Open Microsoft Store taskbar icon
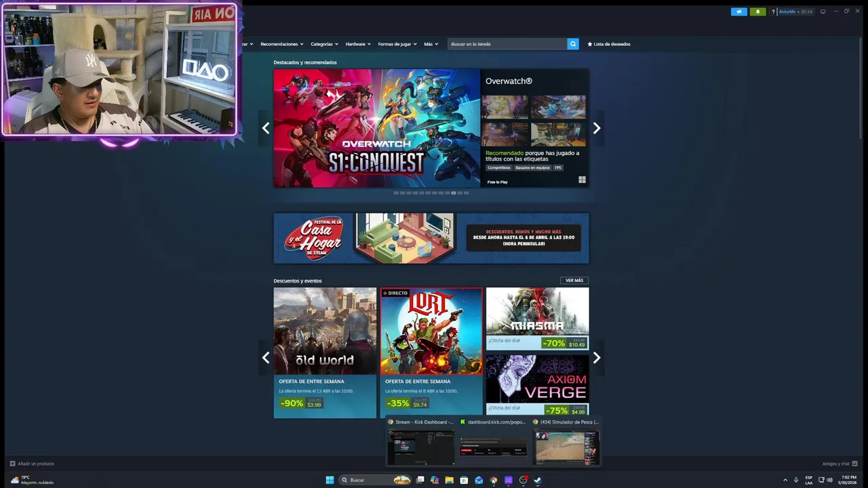The height and width of the screenshot is (488, 868). pos(464,480)
